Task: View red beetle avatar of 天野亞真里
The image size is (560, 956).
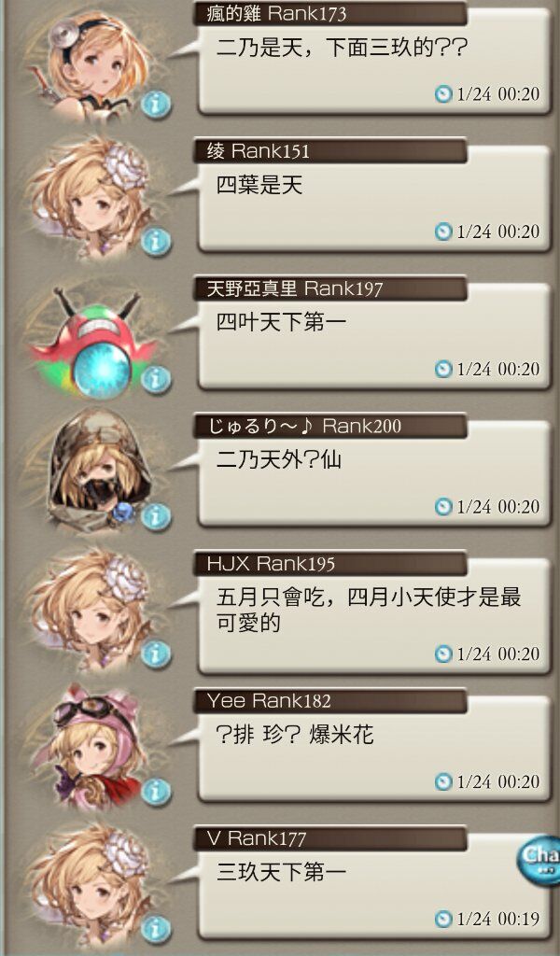Action: click(x=92, y=343)
